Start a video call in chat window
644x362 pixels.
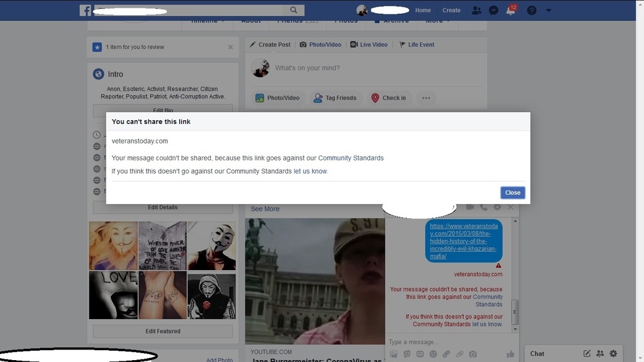pos(470,207)
